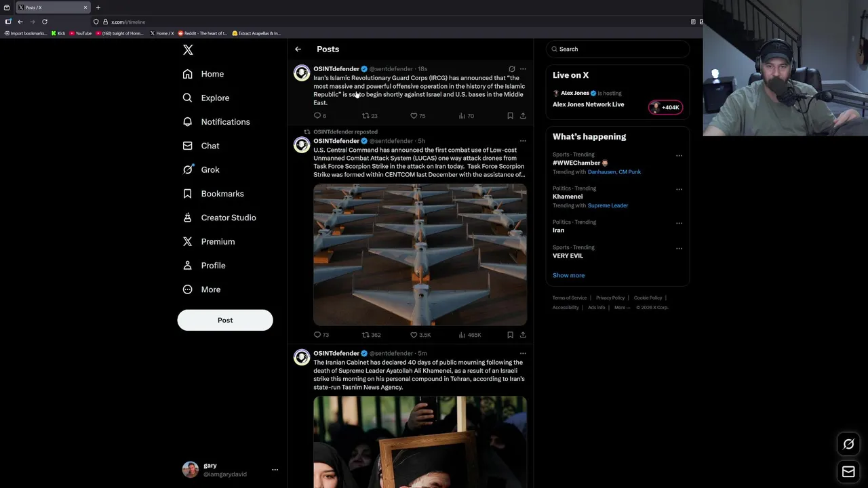The width and height of the screenshot is (868, 488).
Task: Click the +404K listeners badge
Action: (665, 107)
